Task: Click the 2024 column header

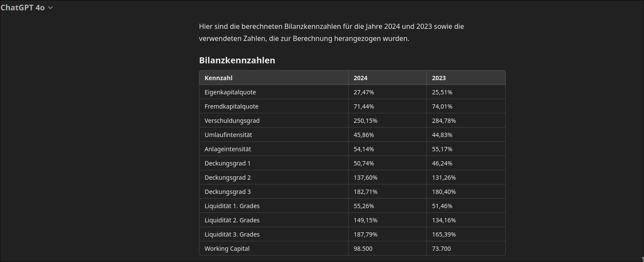Action: tap(360, 78)
